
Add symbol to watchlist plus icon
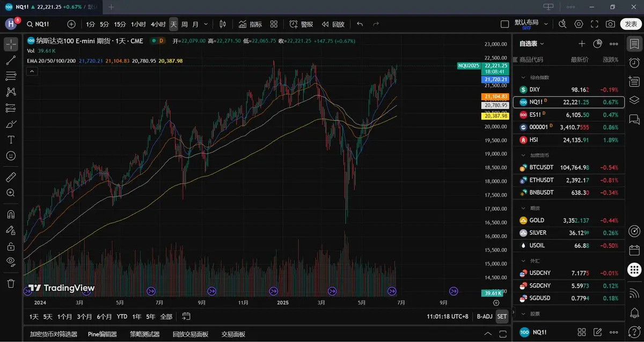click(x=582, y=44)
